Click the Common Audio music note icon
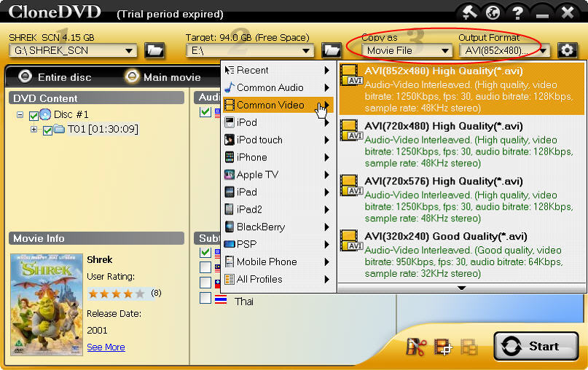Screen dimensions: 588x370 230,87
